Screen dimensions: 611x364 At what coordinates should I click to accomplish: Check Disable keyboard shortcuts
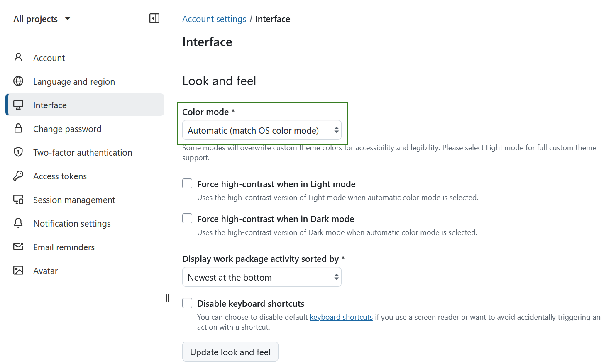pyautogui.click(x=187, y=303)
